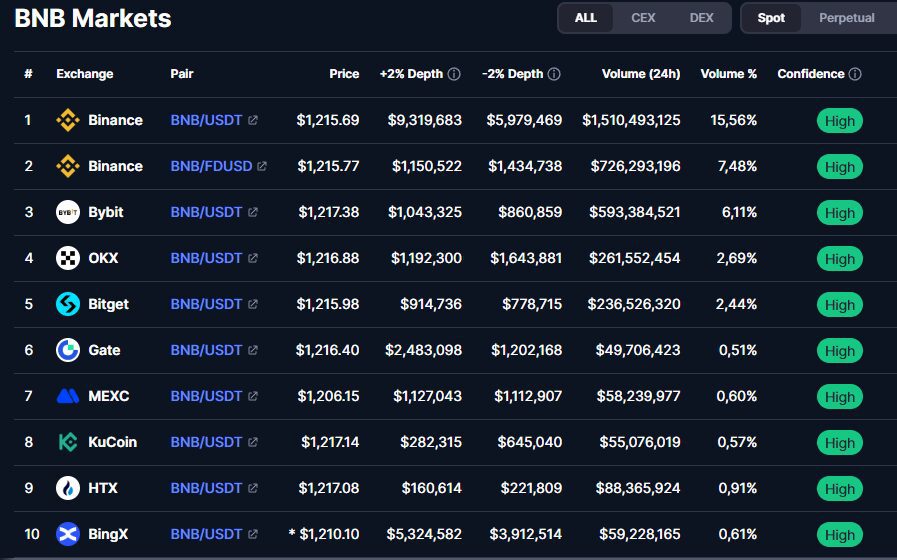Click the MEXC exchange logo
This screenshot has height=560, width=897.
point(68,396)
